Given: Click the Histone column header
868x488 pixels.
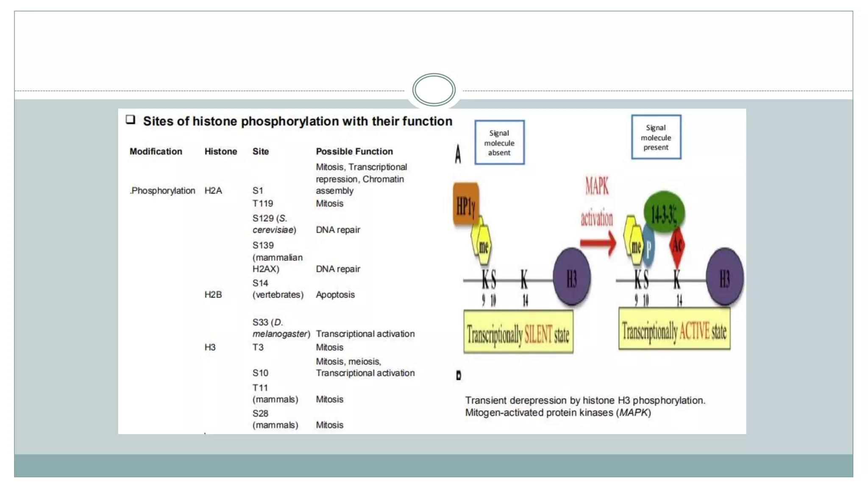Looking at the screenshot, I should click(220, 151).
